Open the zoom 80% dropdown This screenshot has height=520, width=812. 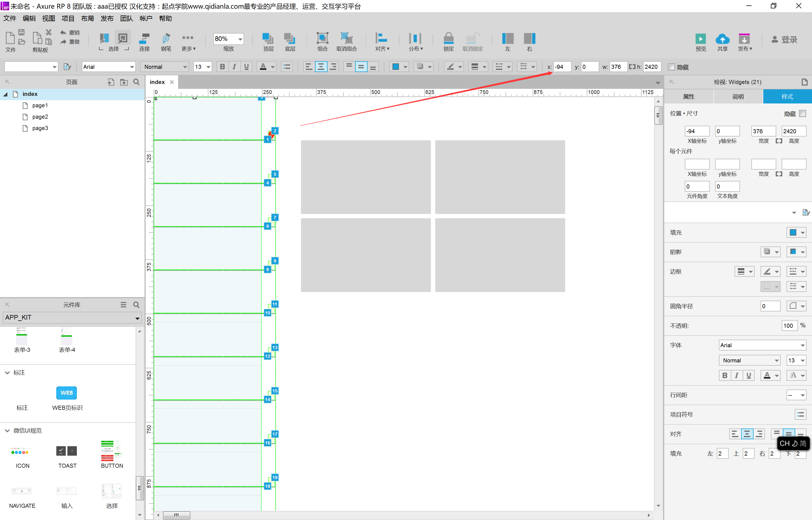240,39
